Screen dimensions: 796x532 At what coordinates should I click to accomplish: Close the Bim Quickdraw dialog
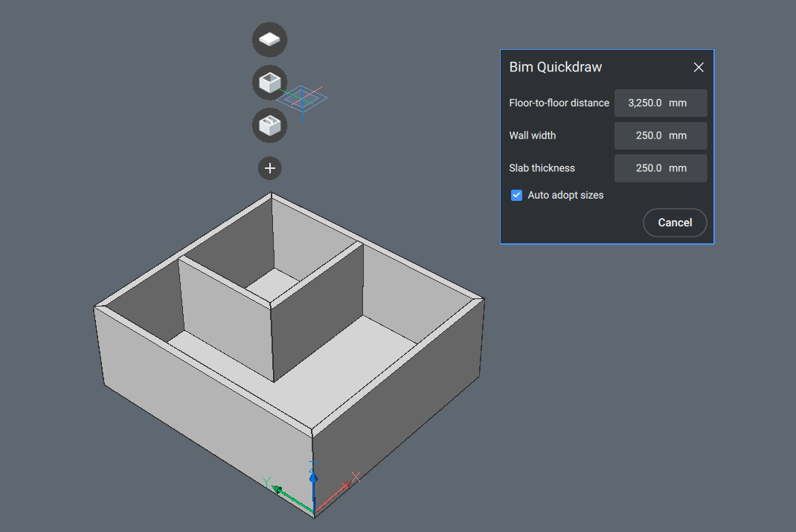(x=699, y=67)
